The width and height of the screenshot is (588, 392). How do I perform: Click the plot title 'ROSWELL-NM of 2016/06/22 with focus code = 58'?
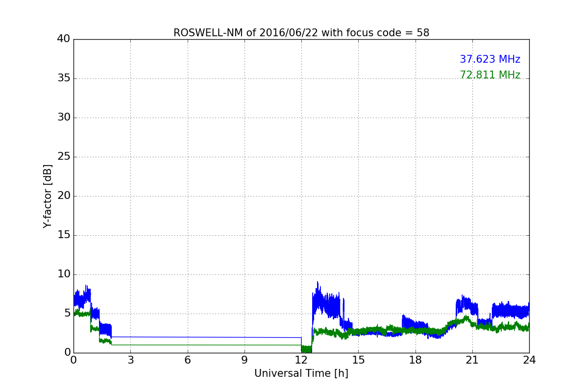tap(301, 33)
